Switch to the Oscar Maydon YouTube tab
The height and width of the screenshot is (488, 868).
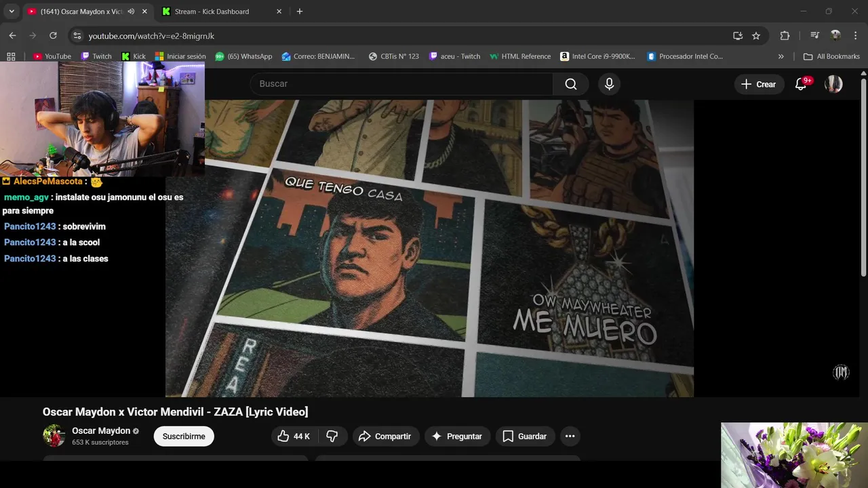pos(81,12)
